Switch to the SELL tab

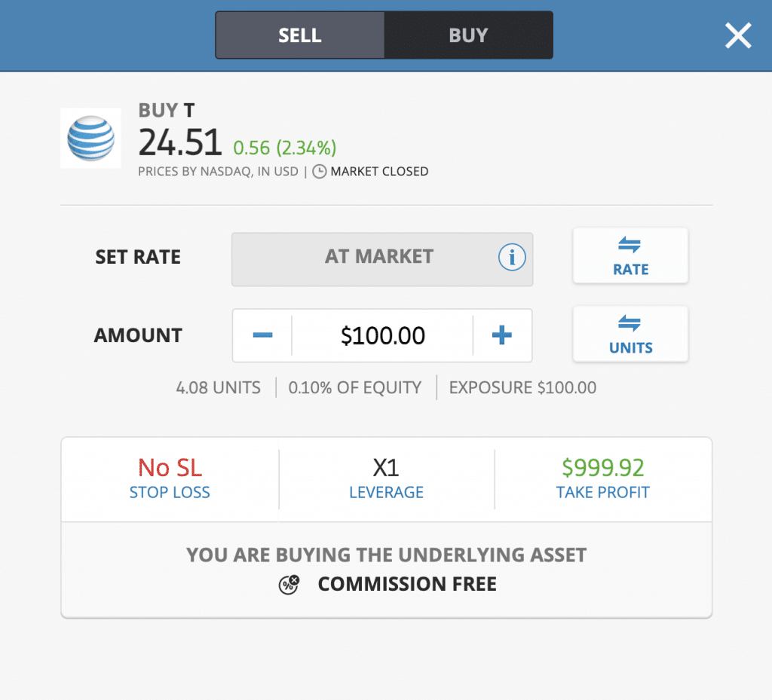[300, 35]
